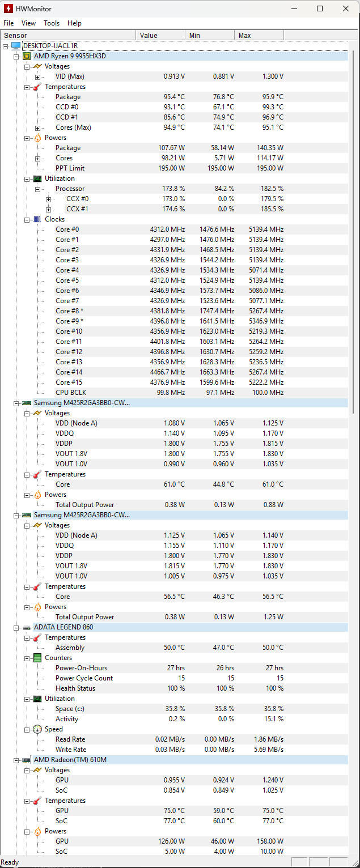This screenshot has height=868, width=360.
Task: Click the ADATA Counters green list icon
Action: click(x=37, y=658)
